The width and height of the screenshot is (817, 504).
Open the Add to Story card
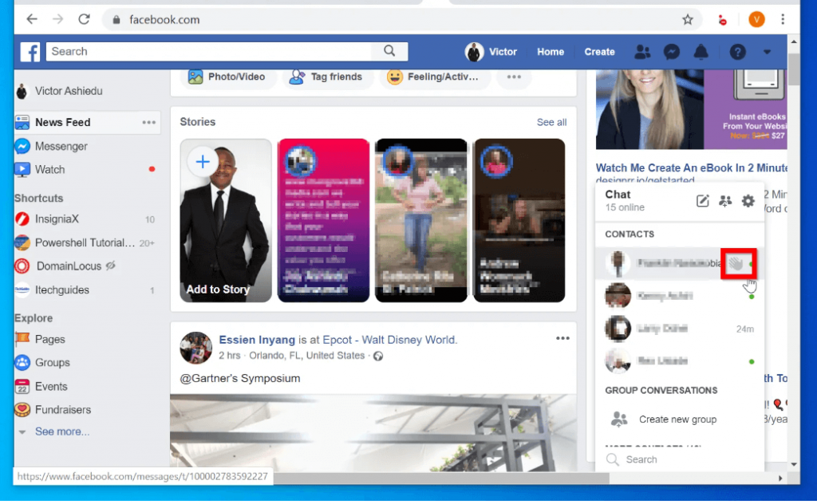pyautogui.click(x=226, y=220)
